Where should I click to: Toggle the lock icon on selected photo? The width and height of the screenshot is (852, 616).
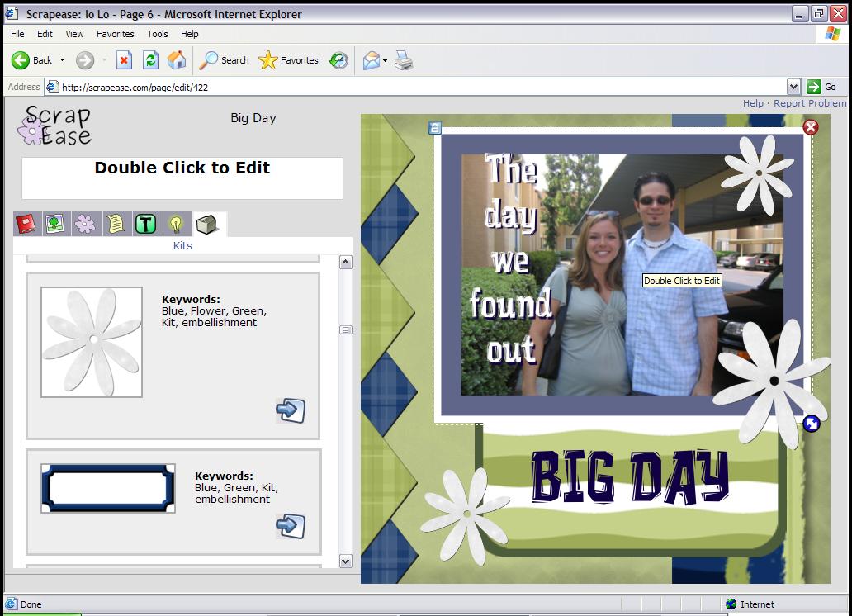point(435,128)
